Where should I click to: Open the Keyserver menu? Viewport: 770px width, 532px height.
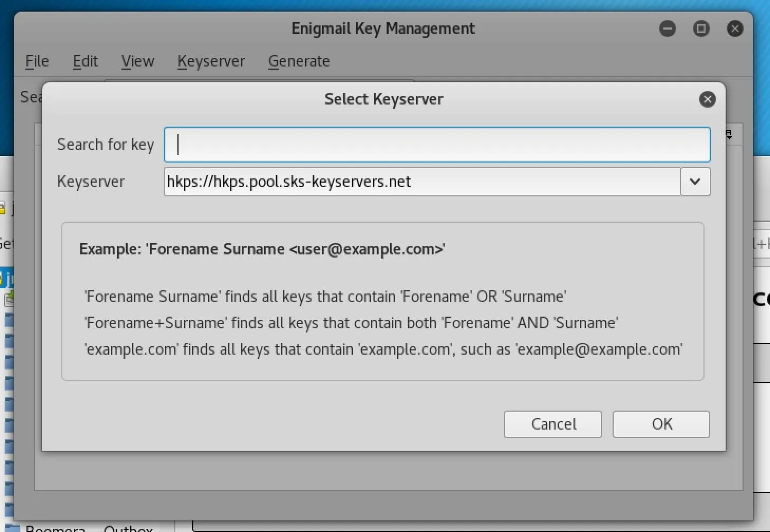coord(211,61)
